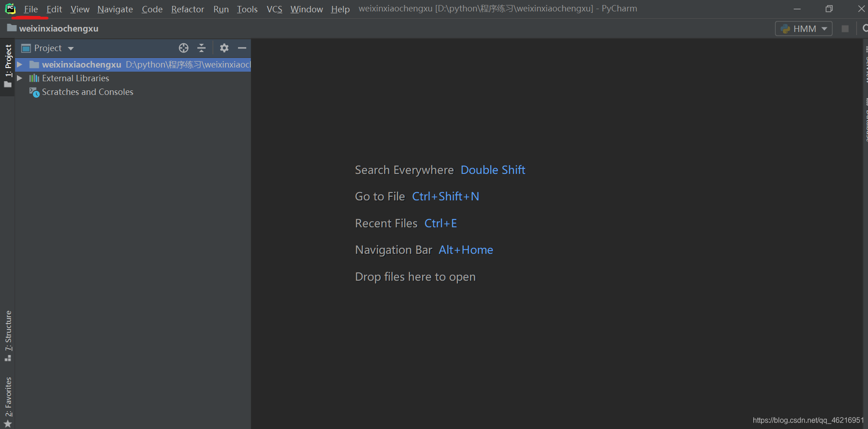
Task: Click the Scratches and Consoles icon
Action: (34, 92)
